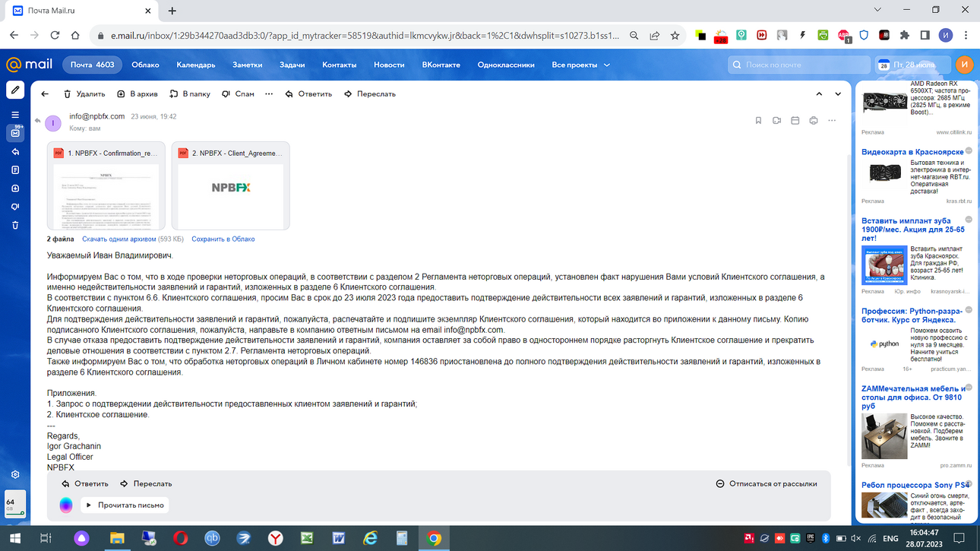Open Календарь in the top navigation

196,65
